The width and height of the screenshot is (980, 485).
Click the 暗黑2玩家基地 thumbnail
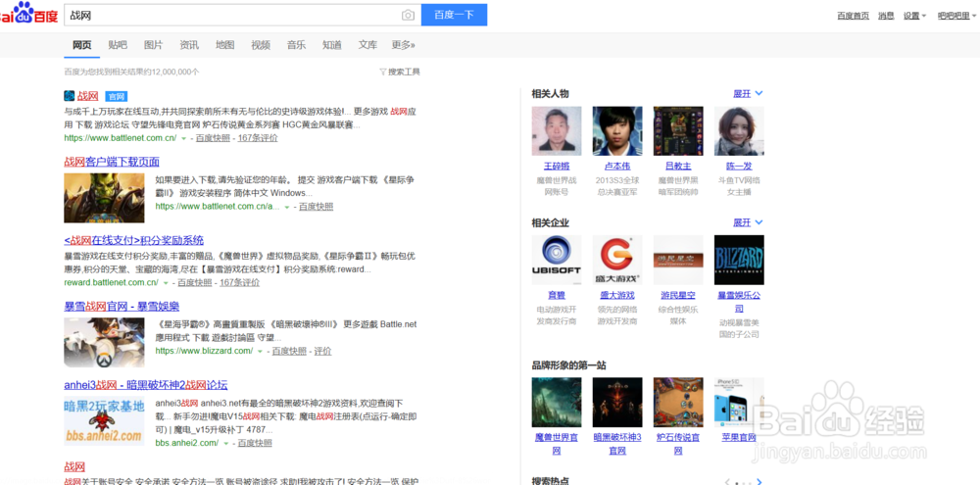(x=104, y=420)
